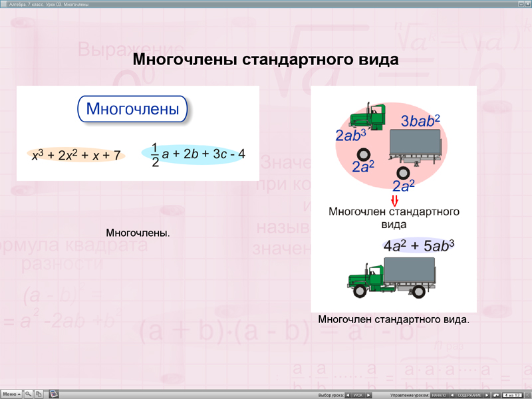The image size is (532, 399).
Task: Click the copy pages icon
Action: pos(38,394)
